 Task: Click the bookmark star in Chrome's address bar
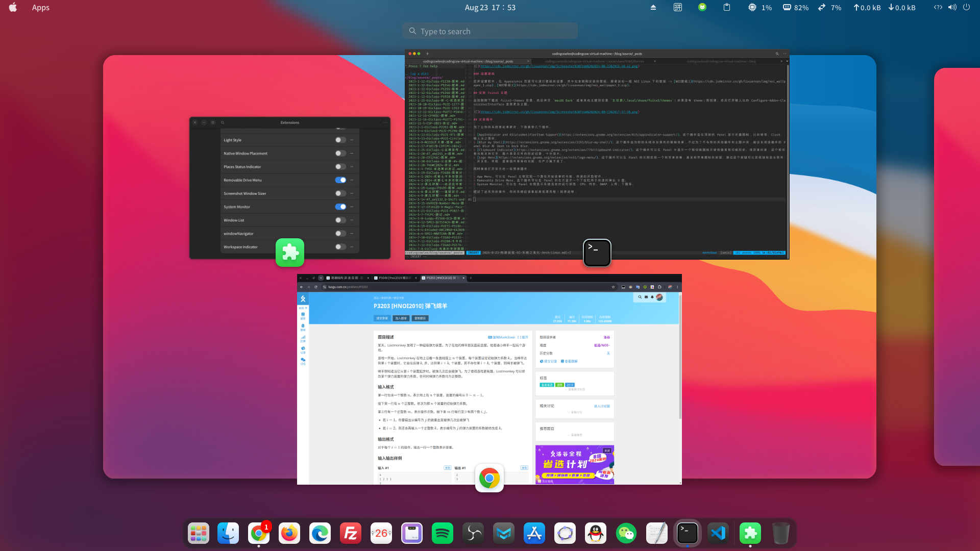coord(612,287)
